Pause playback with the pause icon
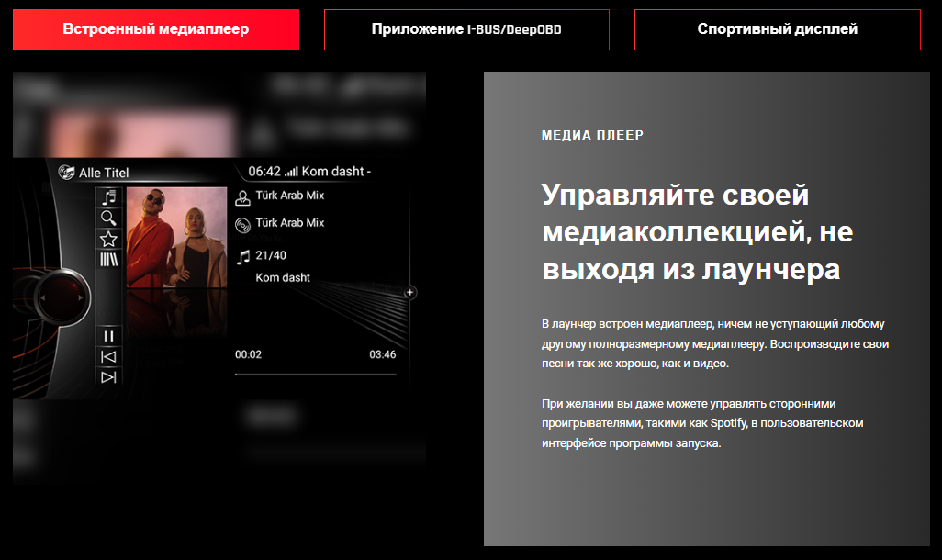Viewport: 942px width, 560px height. click(108, 337)
